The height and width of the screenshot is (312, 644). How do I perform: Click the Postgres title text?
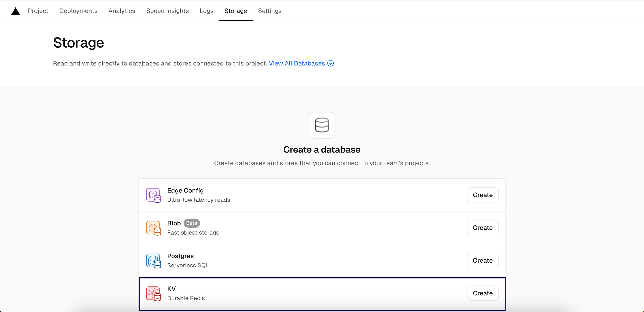coord(180,256)
